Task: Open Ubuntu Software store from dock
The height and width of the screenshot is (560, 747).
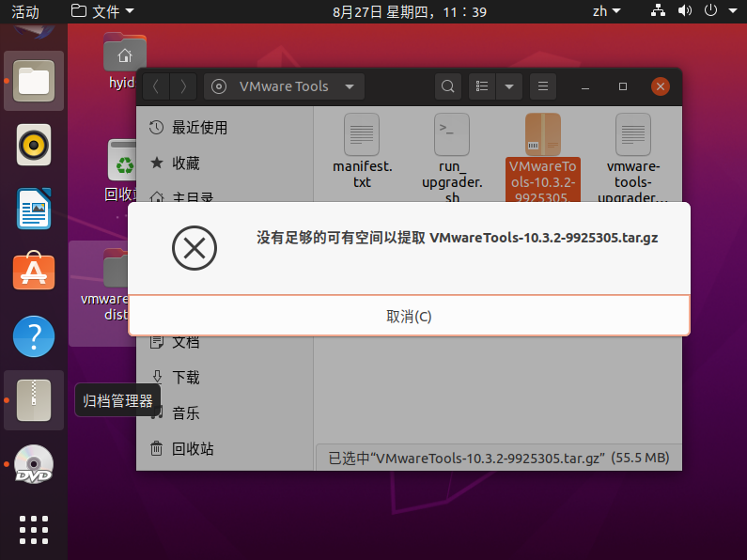Action: (x=34, y=271)
